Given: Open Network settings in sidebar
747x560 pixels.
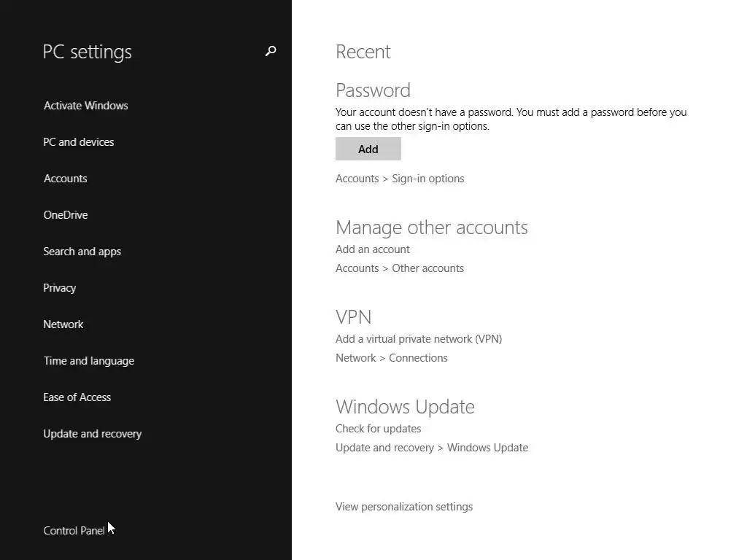Looking at the screenshot, I should pos(63,324).
